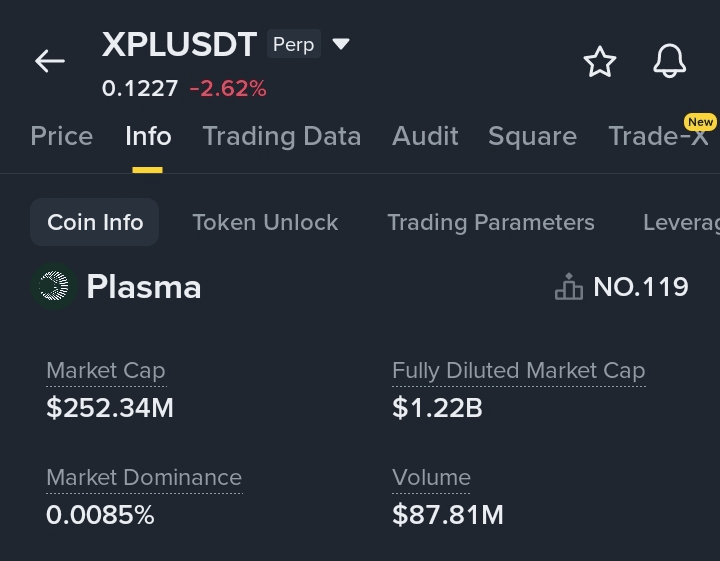Tap the Perp contract type badge

[293, 44]
